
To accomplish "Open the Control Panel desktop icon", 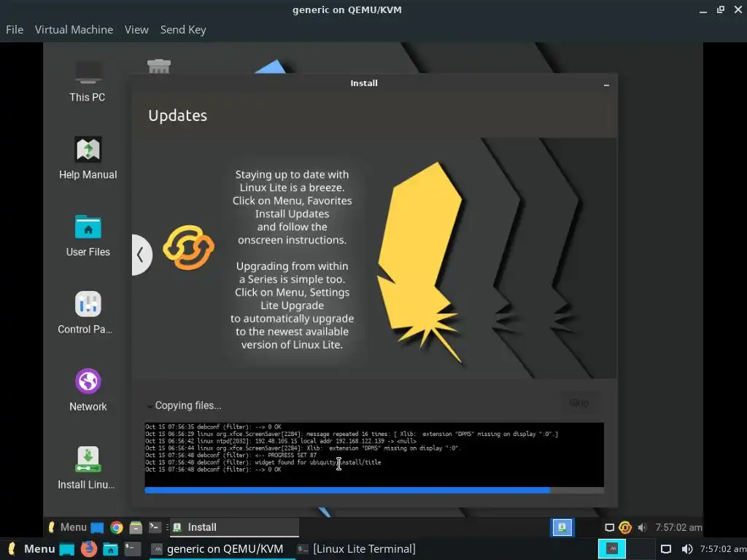I will click(x=88, y=313).
